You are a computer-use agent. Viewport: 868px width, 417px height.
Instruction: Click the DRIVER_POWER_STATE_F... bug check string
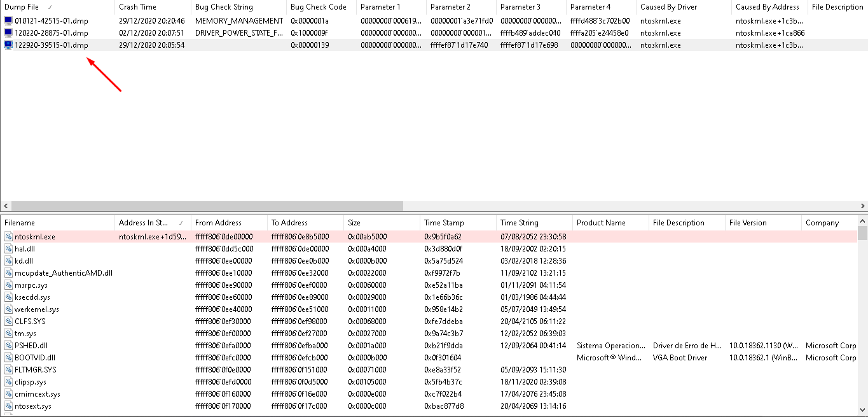pyautogui.click(x=239, y=33)
